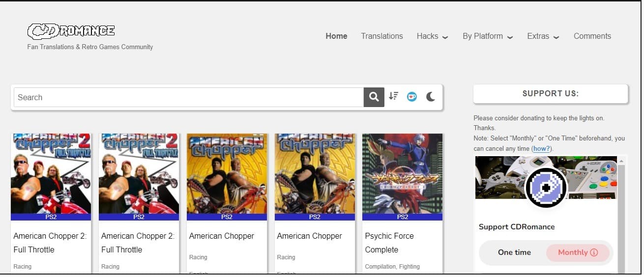Viewport: 644px width, 277px height.
Task: Expand the Hacks menu
Action: pyautogui.click(x=432, y=36)
